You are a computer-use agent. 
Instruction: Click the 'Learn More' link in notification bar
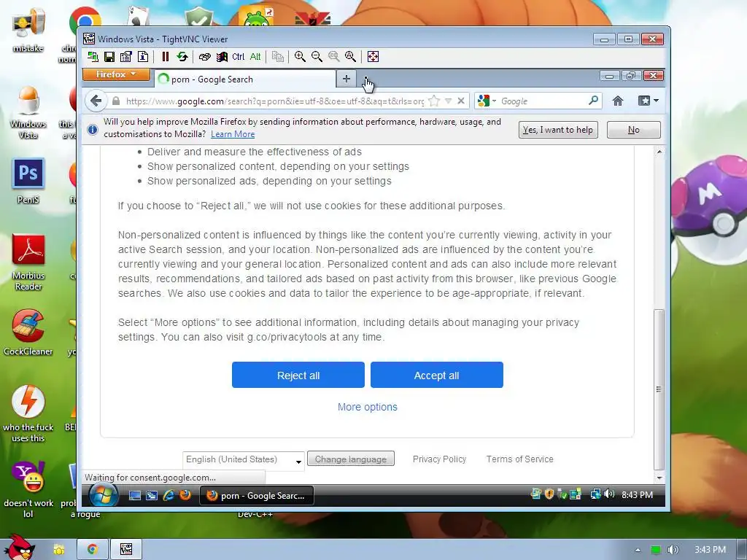pos(233,134)
